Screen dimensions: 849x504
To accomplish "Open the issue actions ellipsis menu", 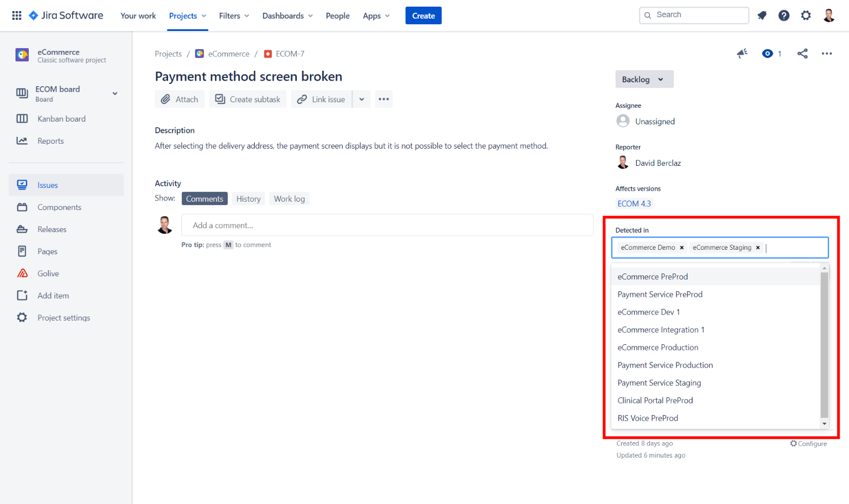I will pyautogui.click(x=827, y=54).
